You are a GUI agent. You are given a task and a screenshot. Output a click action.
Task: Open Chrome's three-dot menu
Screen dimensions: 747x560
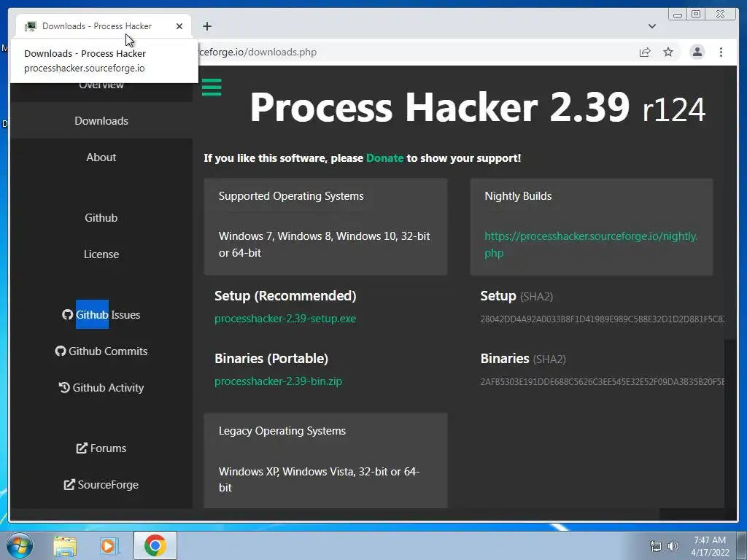pos(721,52)
